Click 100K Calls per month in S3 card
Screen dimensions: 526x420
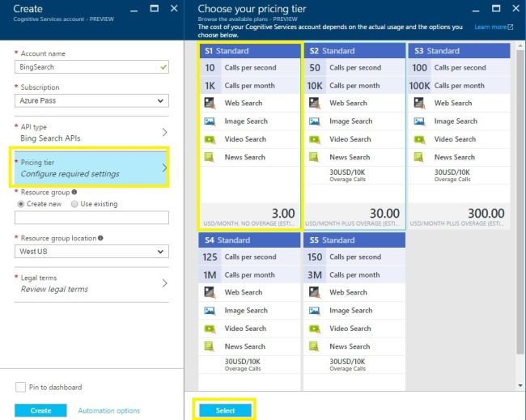click(460, 86)
